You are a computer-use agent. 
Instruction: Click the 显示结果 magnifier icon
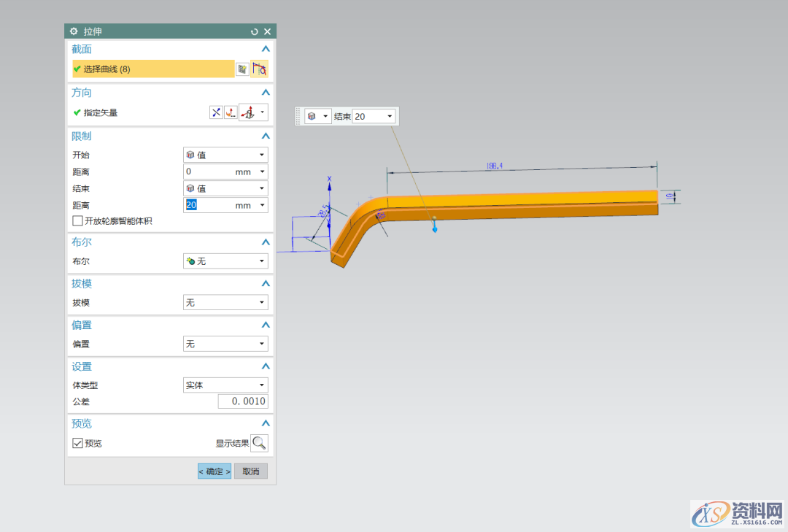(259, 443)
